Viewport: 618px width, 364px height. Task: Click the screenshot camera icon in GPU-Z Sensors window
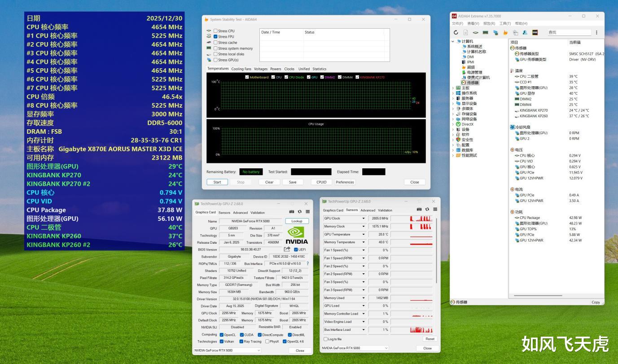tap(419, 210)
